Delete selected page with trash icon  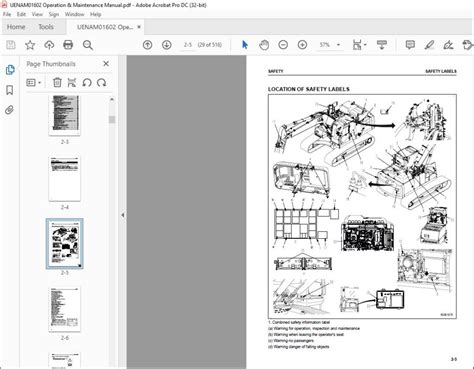[57, 82]
